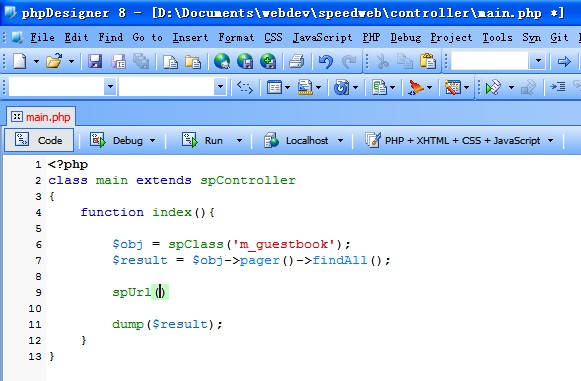Open the Insert menu

[x=190, y=37]
